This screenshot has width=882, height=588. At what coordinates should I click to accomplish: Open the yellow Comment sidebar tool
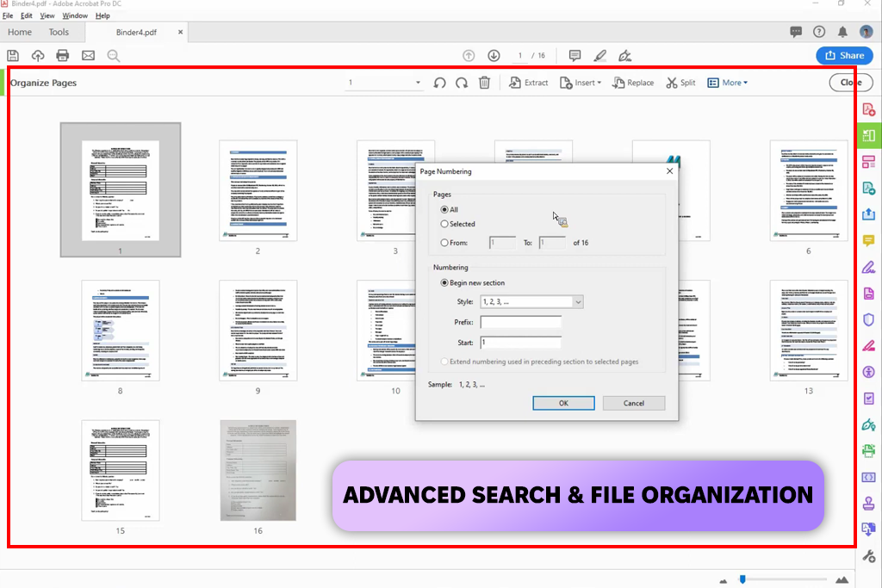point(868,240)
